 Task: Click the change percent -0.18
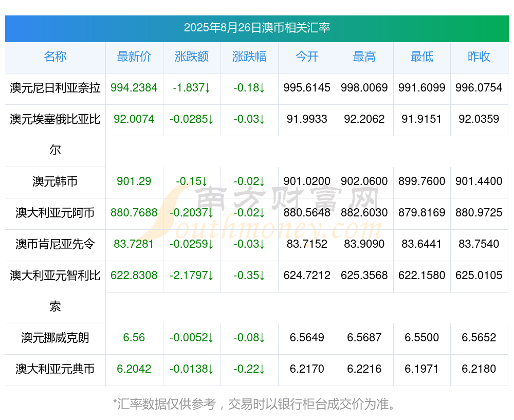coord(249,88)
